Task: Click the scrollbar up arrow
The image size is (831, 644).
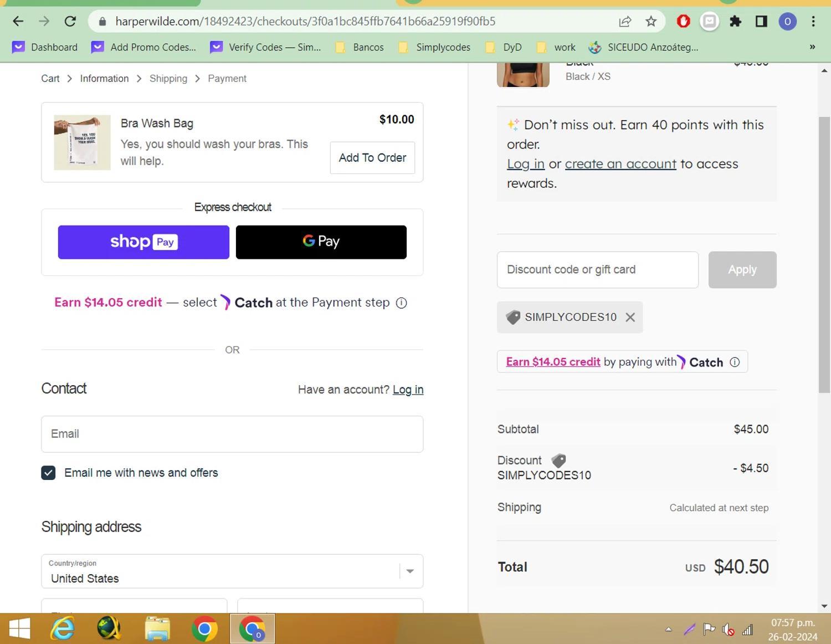Action: pyautogui.click(x=824, y=70)
